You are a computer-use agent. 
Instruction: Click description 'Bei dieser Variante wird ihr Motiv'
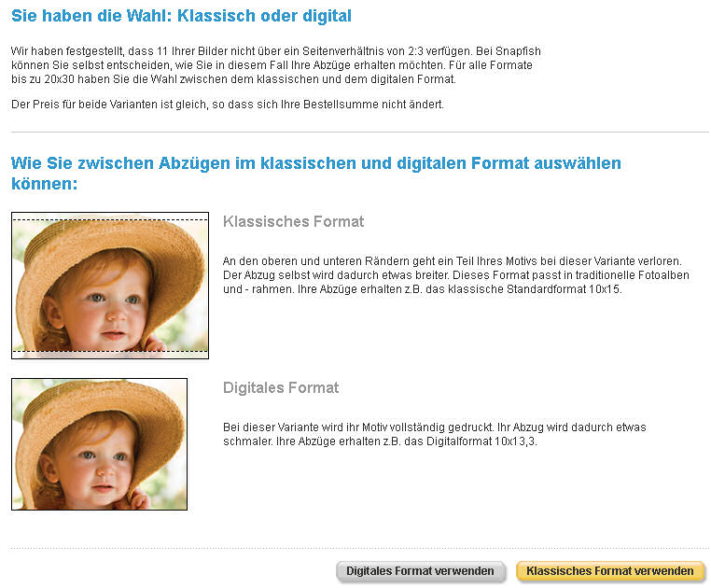(x=435, y=434)
